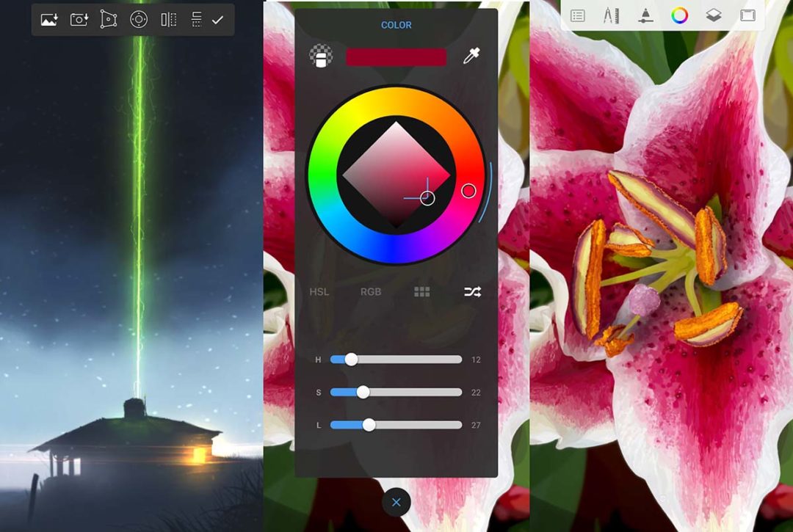Adjust the Hue slider

[x=352, y=359]
